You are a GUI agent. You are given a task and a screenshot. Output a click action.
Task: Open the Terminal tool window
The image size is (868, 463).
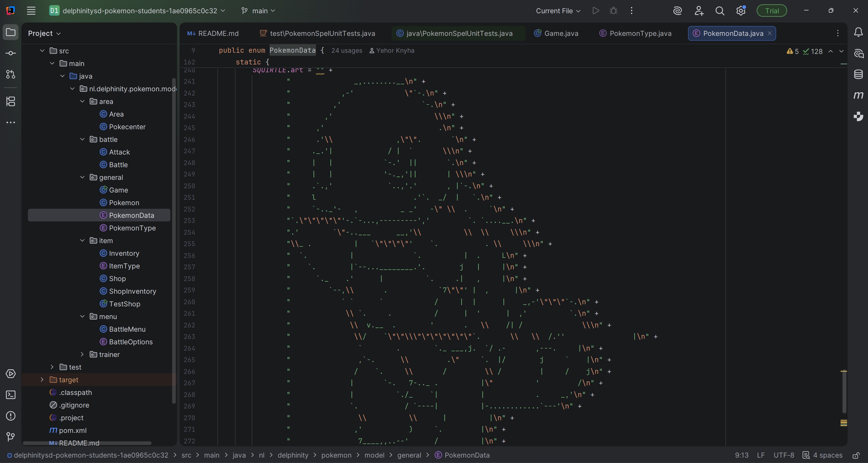(x=11, y=395)
